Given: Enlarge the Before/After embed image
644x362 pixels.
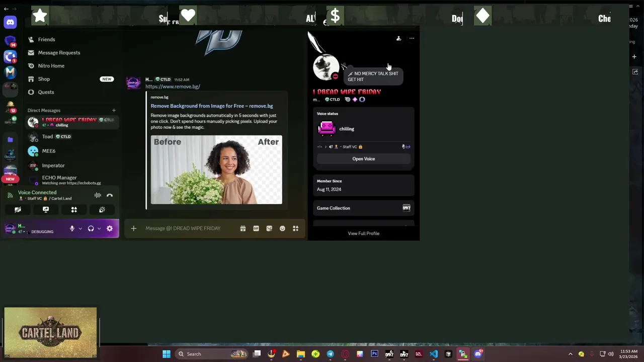Looking at the screenshot, I should pyautogui.click(x=216, y=169).
